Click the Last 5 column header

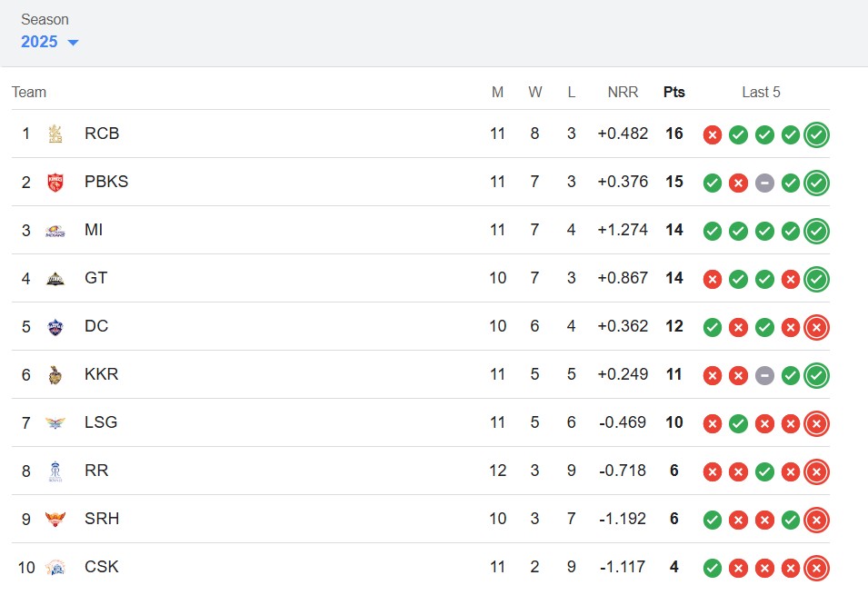761,92
